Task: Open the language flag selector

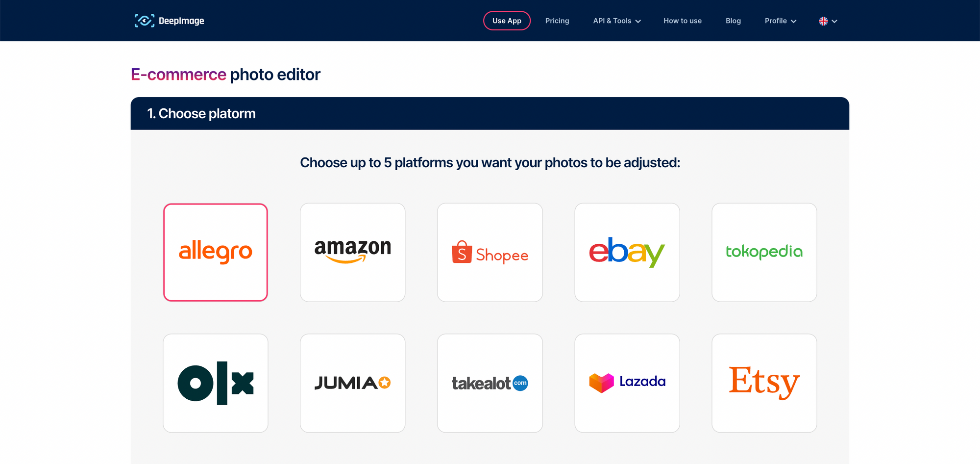Action: pyautogui.click(x=828, y=21)
